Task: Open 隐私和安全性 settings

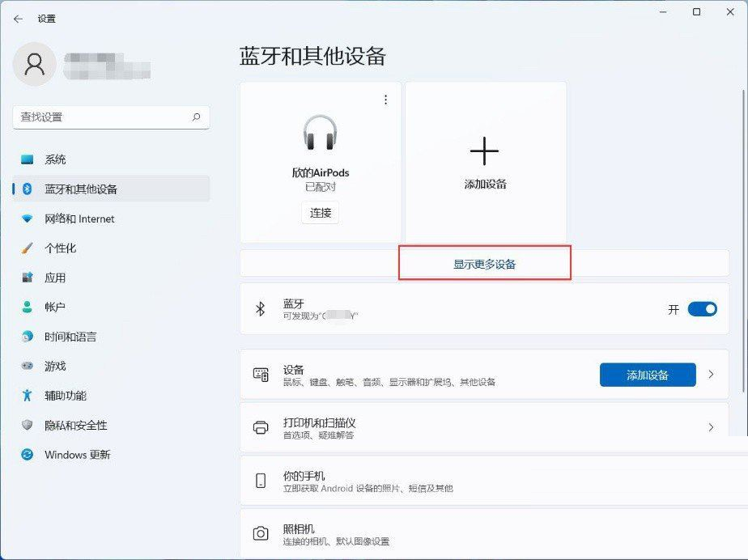Action: [111, 425]
